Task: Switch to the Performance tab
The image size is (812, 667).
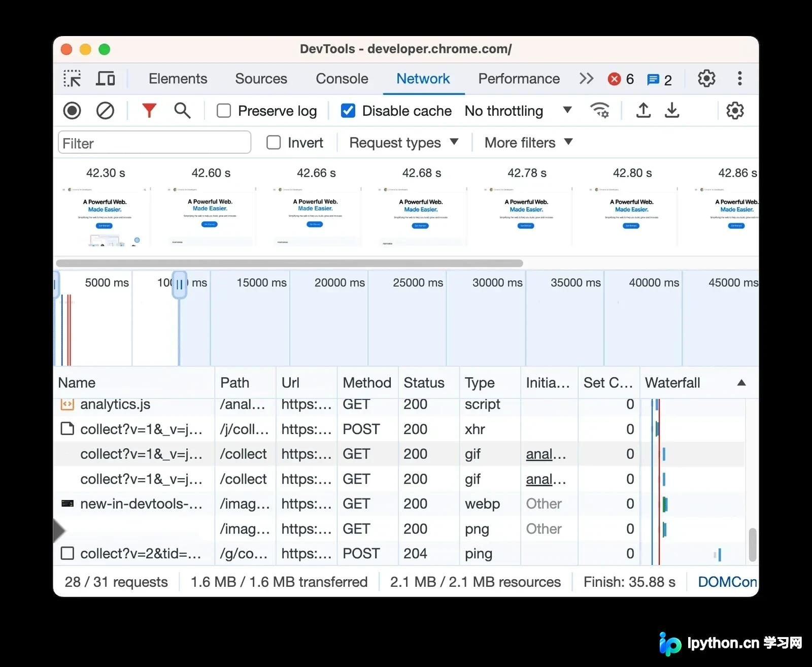Action: pos(519,79)
